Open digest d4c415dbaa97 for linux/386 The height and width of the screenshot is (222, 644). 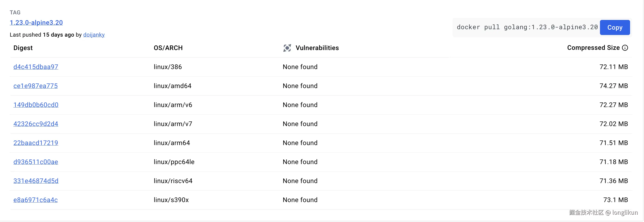tap(36, 67)
